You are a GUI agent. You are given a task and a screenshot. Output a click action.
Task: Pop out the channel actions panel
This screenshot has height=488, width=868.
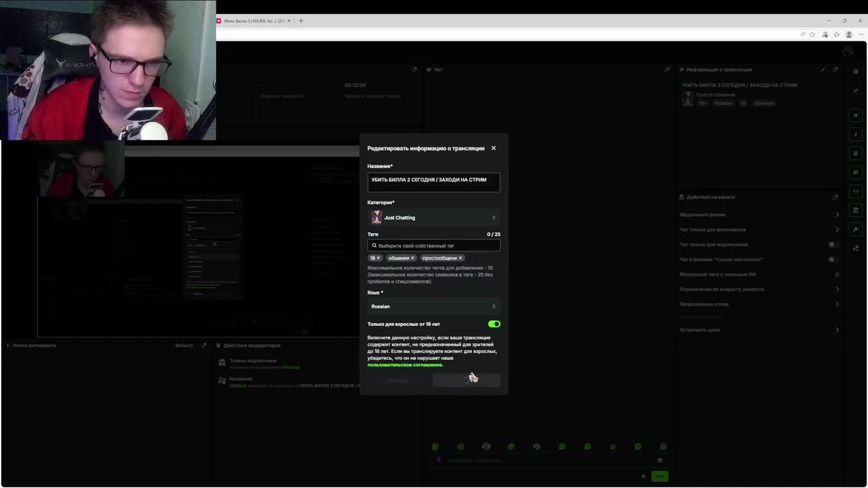pyautogui.click(x=835, y=197)
